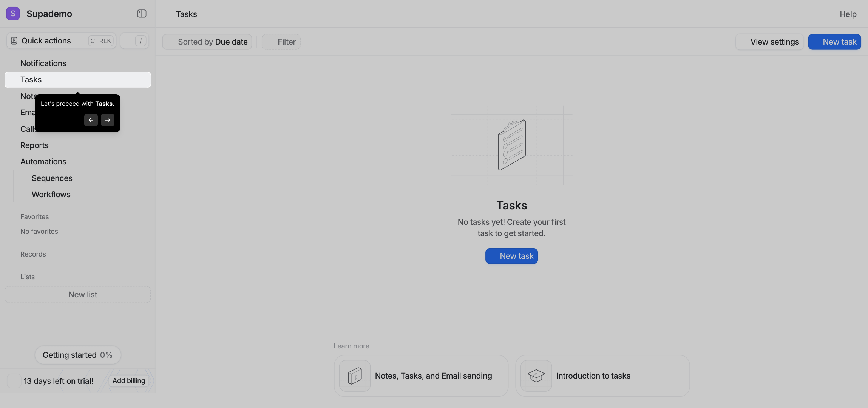The width and height of the screenshot is (868, 408).
Task: Go to next step in tooltip
Action: 108,120
